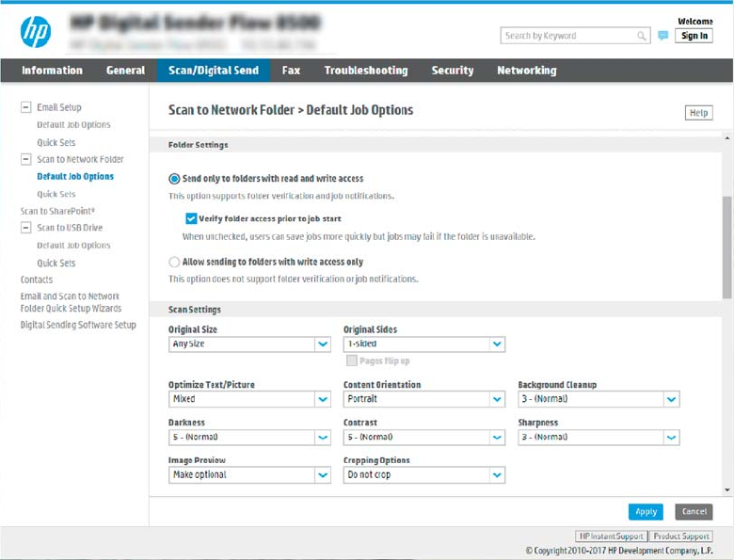Select the Scan/Digital Send tab
734x560 pixels.
click(214, 71)
